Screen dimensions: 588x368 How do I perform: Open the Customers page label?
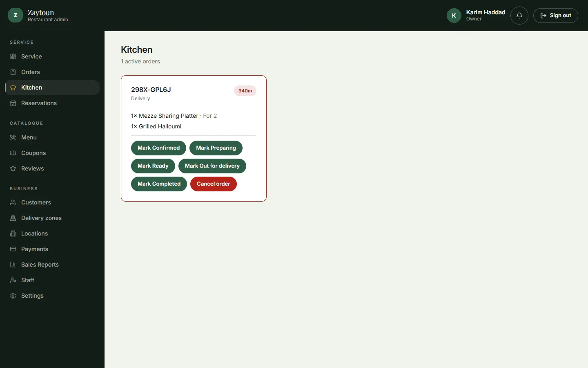pos(36,202)
